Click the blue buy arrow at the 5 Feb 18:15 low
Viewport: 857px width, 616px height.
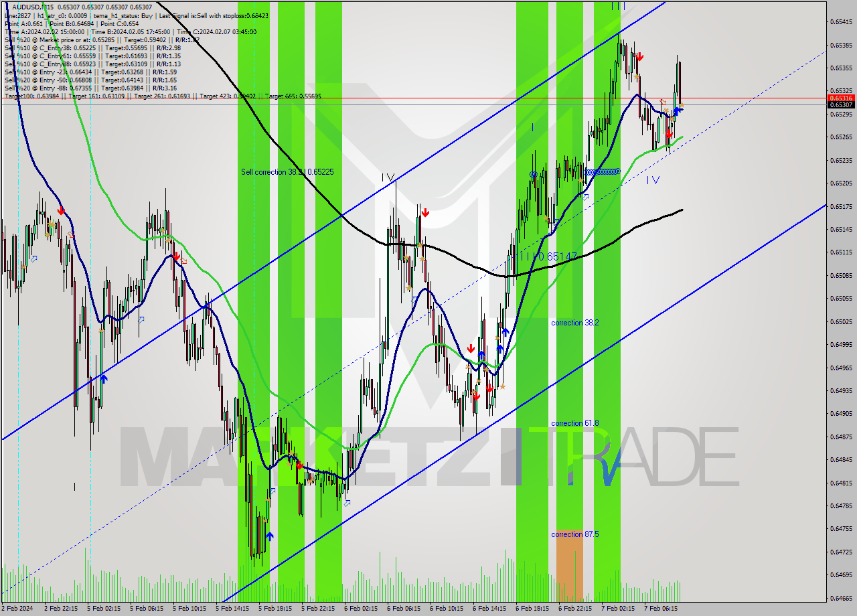pos(269,536)
